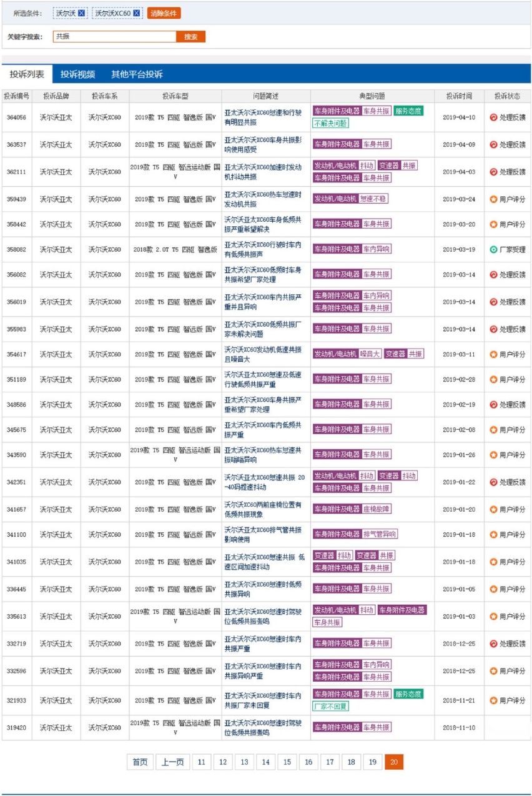Click the orange 搜索 button
Screen dimensions: 532x796
(x=191, y=37)
